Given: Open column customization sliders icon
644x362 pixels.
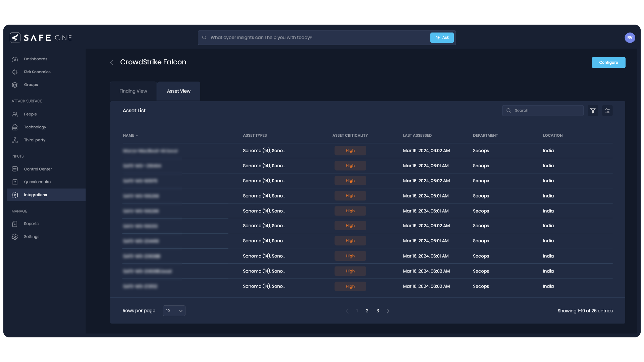Looking at the screenshot, I should tap(607, 111).
